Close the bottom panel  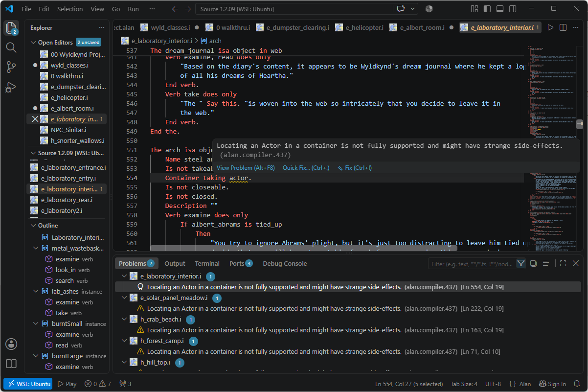click(x=576, y=263)
